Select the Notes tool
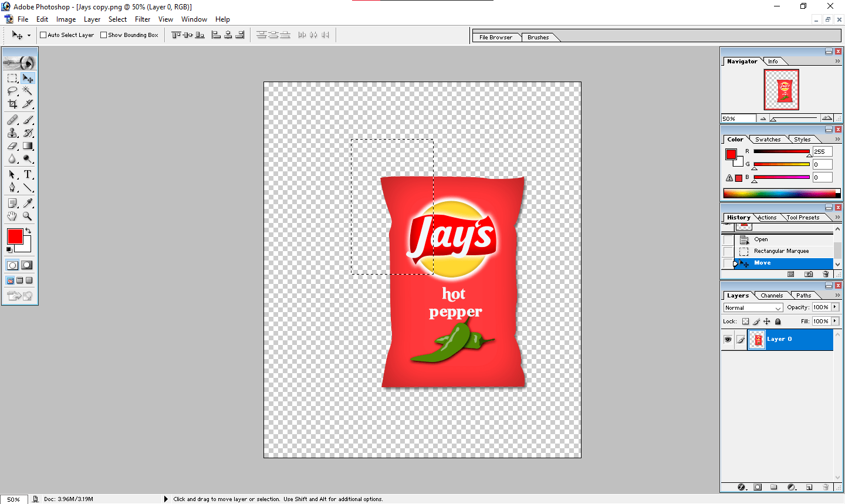 [12, 203]
